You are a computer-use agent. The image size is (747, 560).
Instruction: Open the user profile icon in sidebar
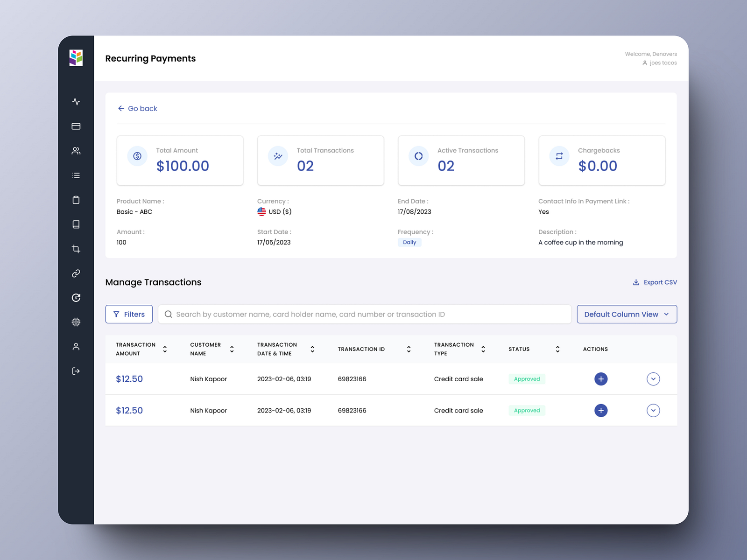point(76,346)
